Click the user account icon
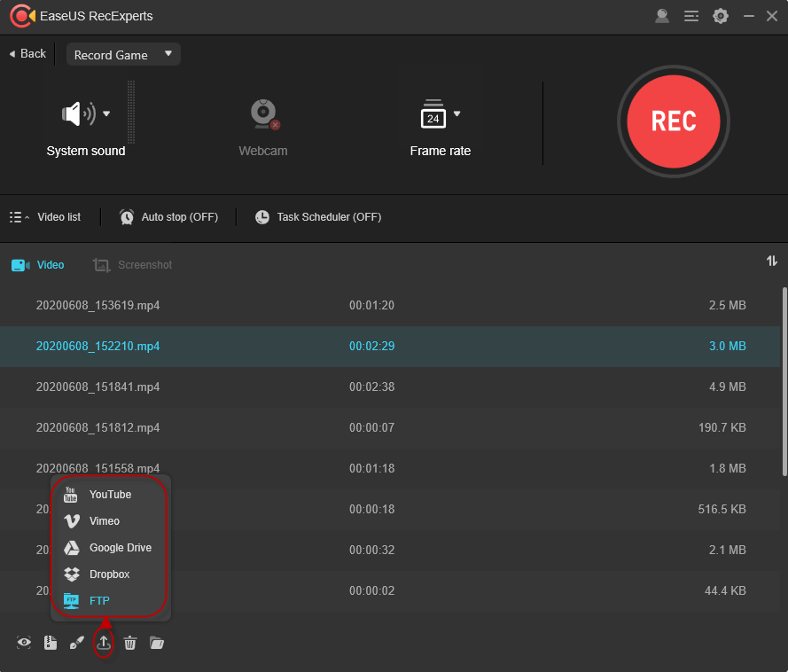This screenshot has width=788, height=672. tap(662, 16)
